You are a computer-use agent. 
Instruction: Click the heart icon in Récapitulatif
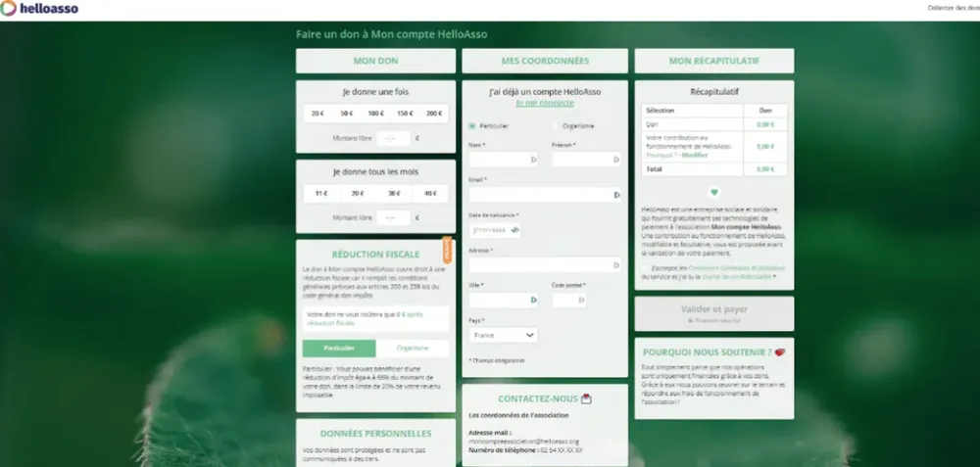714,192
